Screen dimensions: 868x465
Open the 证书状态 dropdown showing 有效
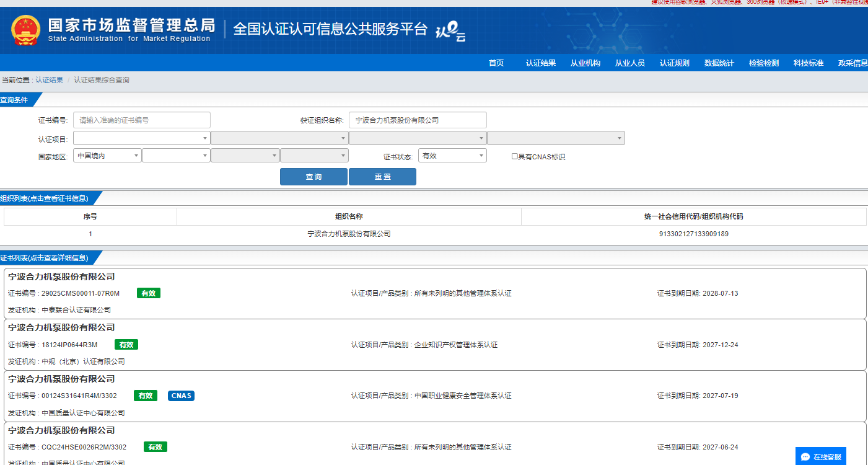coord(452,156)
